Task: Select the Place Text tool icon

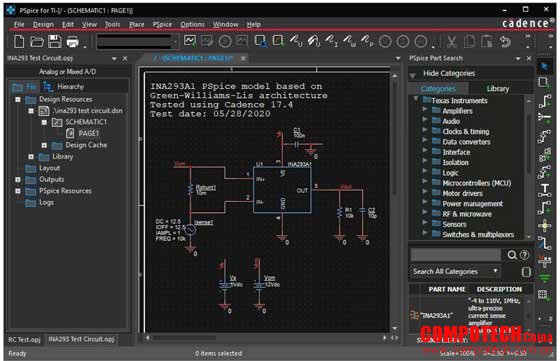Action: (x=544, y=190)
